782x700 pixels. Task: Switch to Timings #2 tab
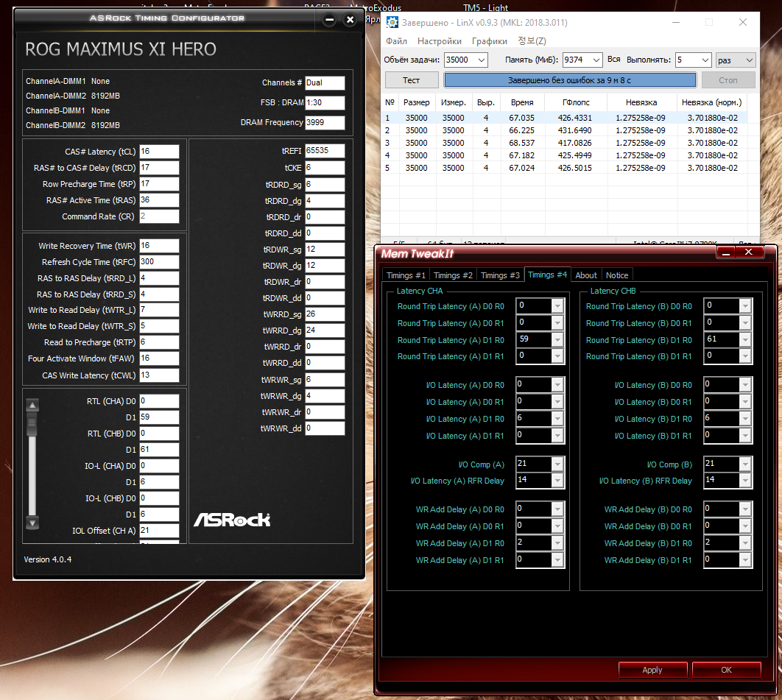(453, 275)
